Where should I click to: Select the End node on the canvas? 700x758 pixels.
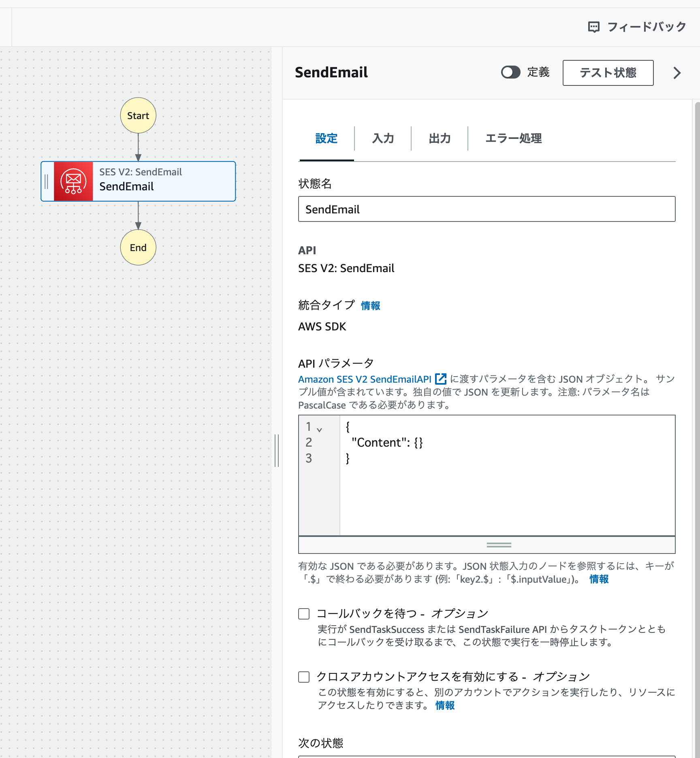click(138, 247)
